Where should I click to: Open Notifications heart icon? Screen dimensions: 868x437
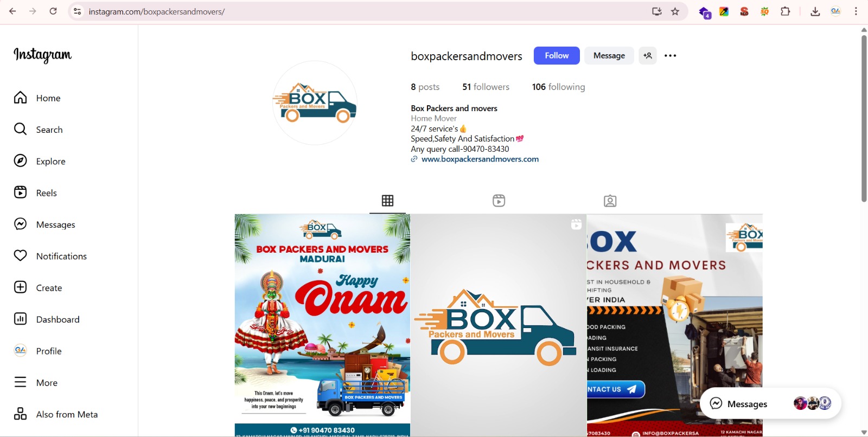pos(21,256)
